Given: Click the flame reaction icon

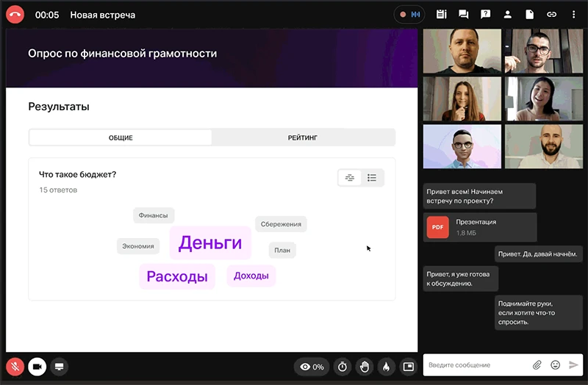Looking at the screenshot, I should [x=387, y=367].
